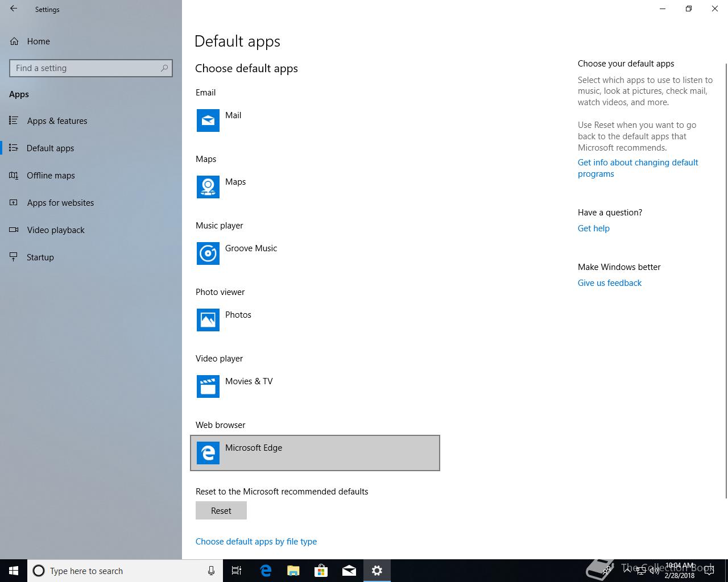Click the Movies & TV icon

click(x=208, y=386)
